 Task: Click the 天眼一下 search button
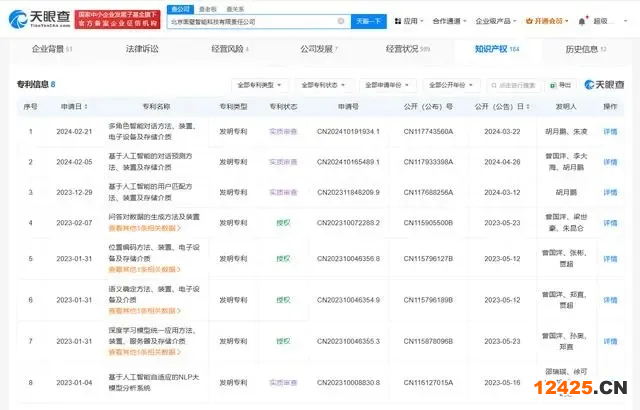click(369, 21)
